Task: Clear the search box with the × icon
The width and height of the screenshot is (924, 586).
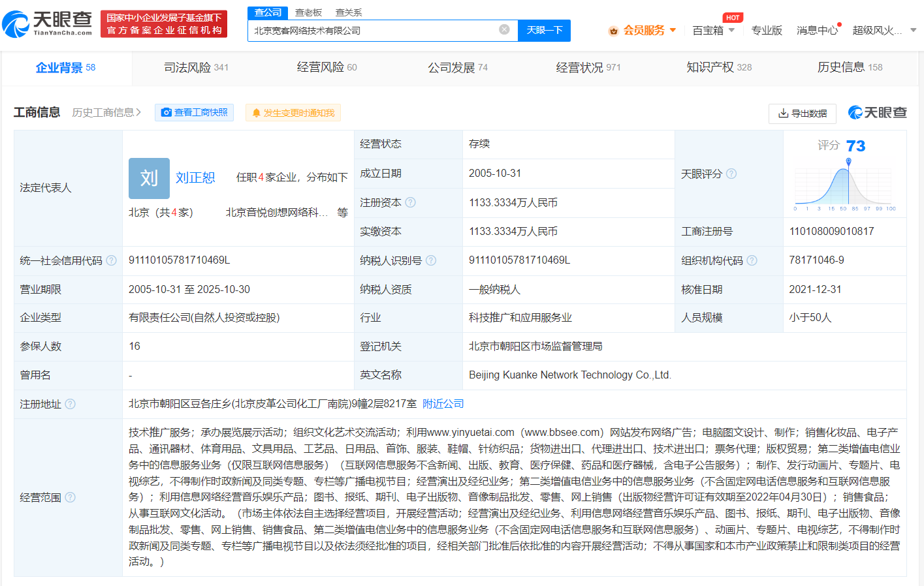Action: click(x=503, y=29)
